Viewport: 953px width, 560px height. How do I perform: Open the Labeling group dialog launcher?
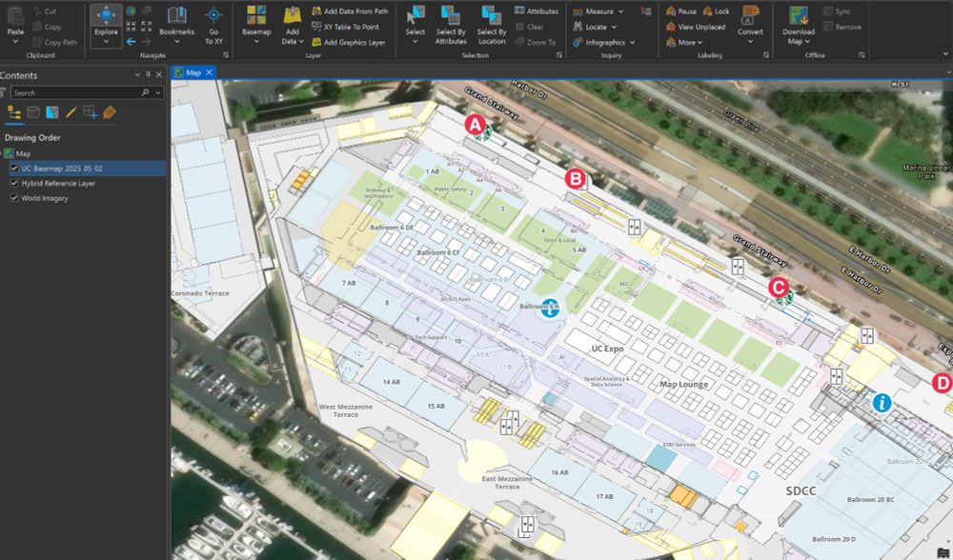(x=766, y=55)
